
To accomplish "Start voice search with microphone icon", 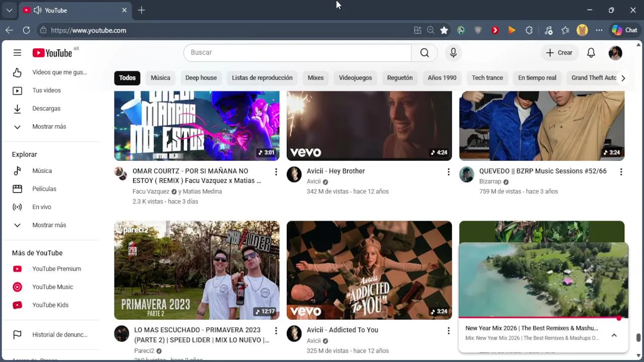I will pyautogui.click(x=453, y=53).
